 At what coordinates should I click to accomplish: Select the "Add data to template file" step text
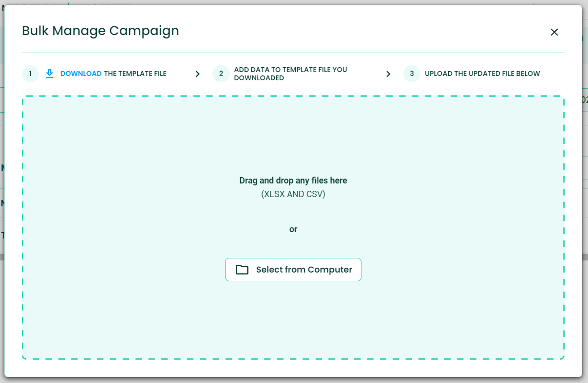(290, 74)
